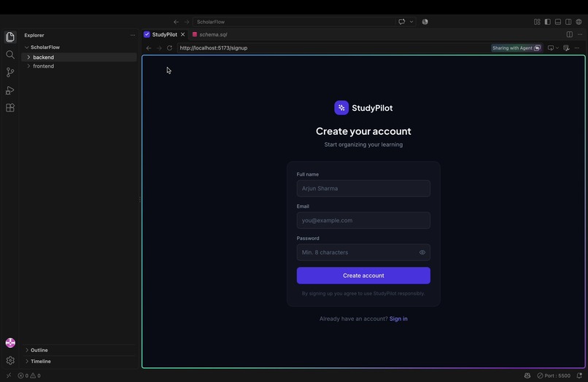Open the errors and warnings count

(x=29, y=375)
